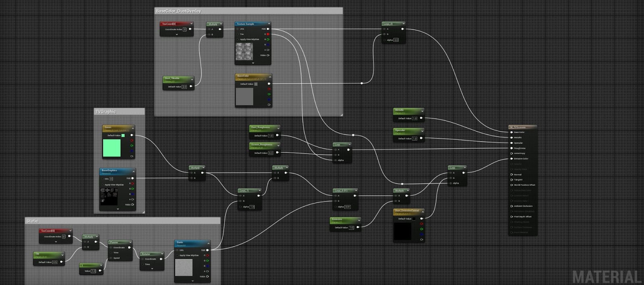Collapse the Texture Sample node via header chevron
Viewport: 644px width, 285px height.
coord(269,24)
